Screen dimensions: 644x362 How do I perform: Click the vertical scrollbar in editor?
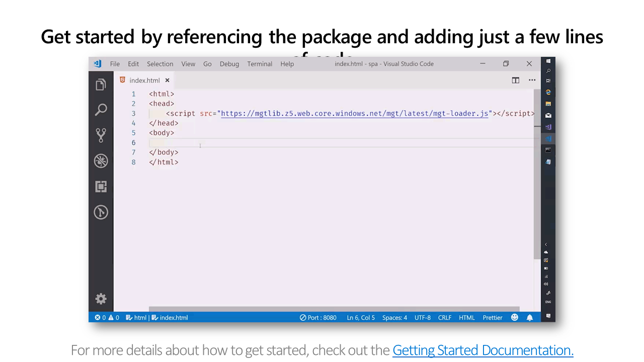537,174
